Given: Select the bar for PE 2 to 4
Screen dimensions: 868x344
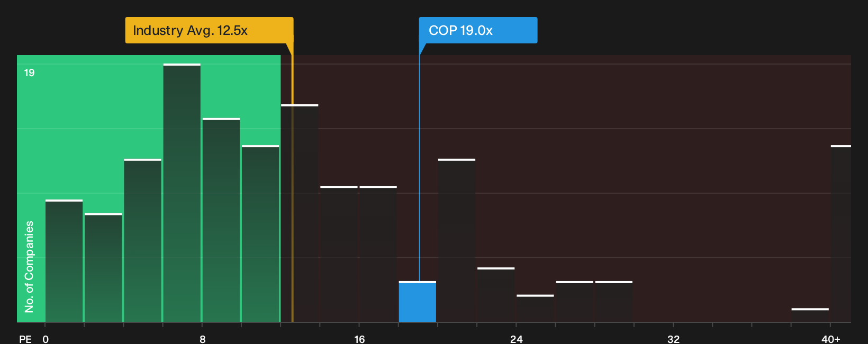Looking at the screenshot, I should [103, 268].
